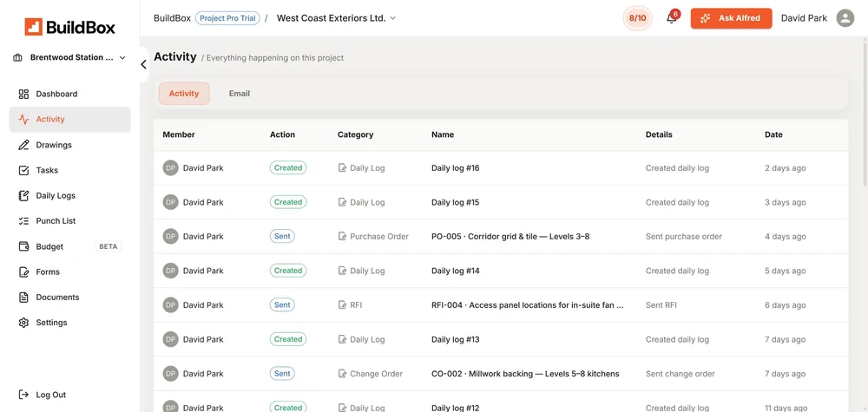Click the Log Out icon
Screen dimensions: 868x412
pyautogui.click(x=23, y=395)
